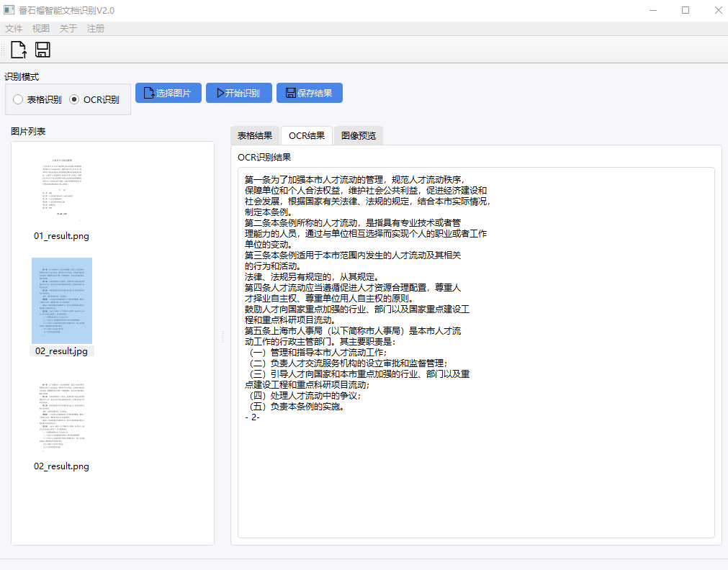
Task: Click the splitter handle between panels
Action: 223,337
